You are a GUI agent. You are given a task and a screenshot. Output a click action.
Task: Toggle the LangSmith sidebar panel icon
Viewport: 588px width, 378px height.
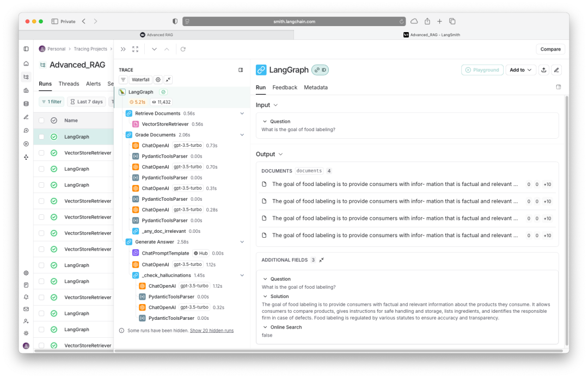pyautogui.click(x=26, y=49)
